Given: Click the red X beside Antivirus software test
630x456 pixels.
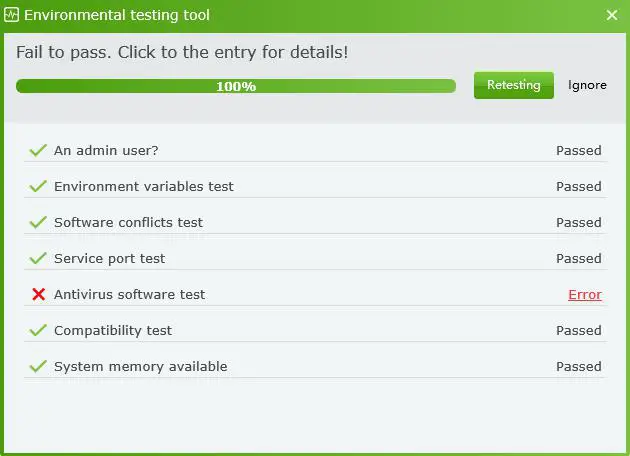Looking at the screenshot, I should tap(39, 294).
